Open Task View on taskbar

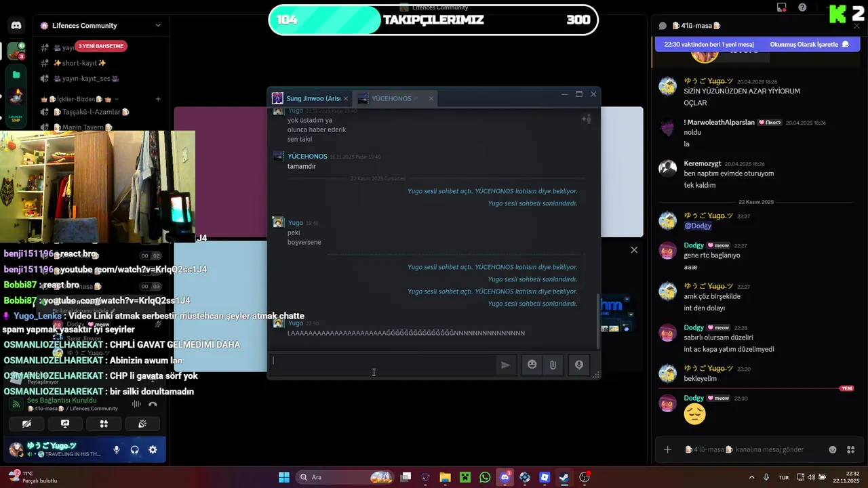click(x=406, y=477)
